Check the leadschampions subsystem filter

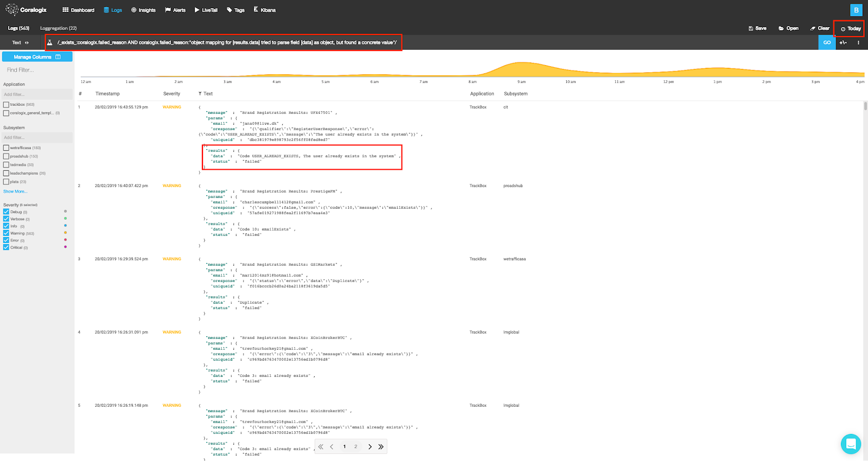tap(6, 174)
